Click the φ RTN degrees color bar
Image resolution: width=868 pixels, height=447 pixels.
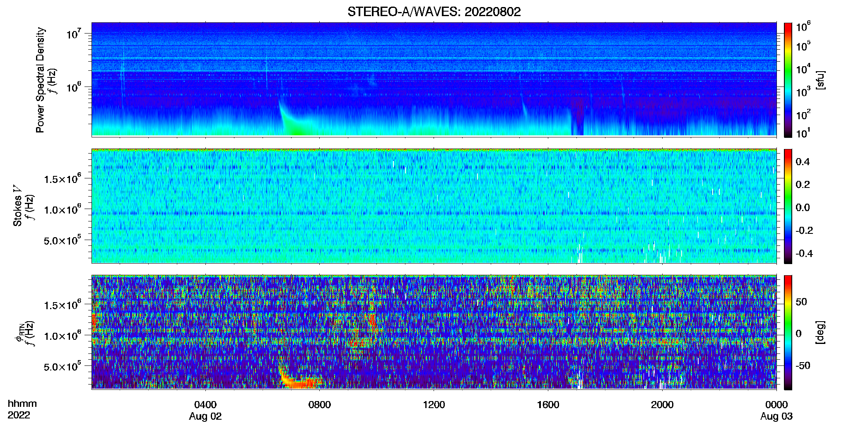coord(788,332)
